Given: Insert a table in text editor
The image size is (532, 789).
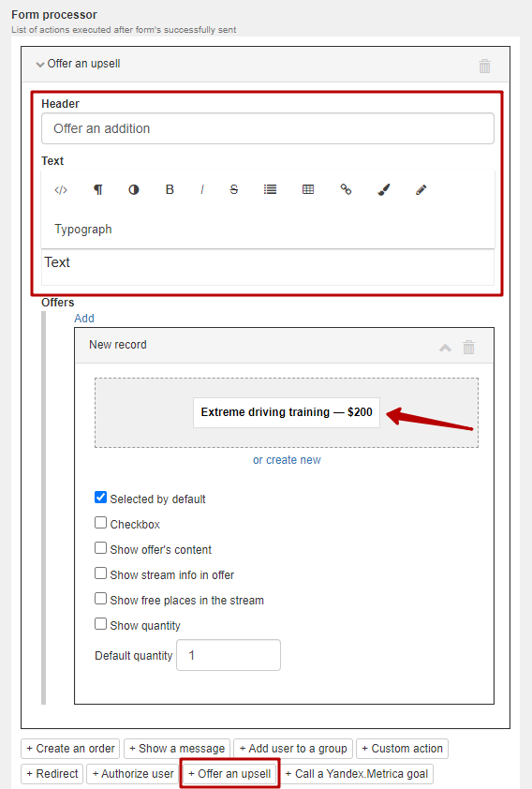Looking at the screenshot, I should point(308,189).
